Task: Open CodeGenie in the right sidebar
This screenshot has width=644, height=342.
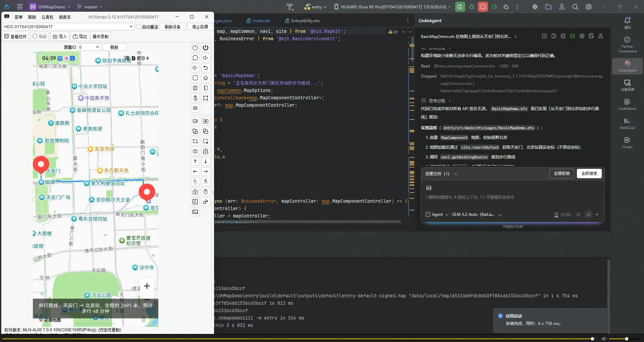Action: (x=627, y=104)
